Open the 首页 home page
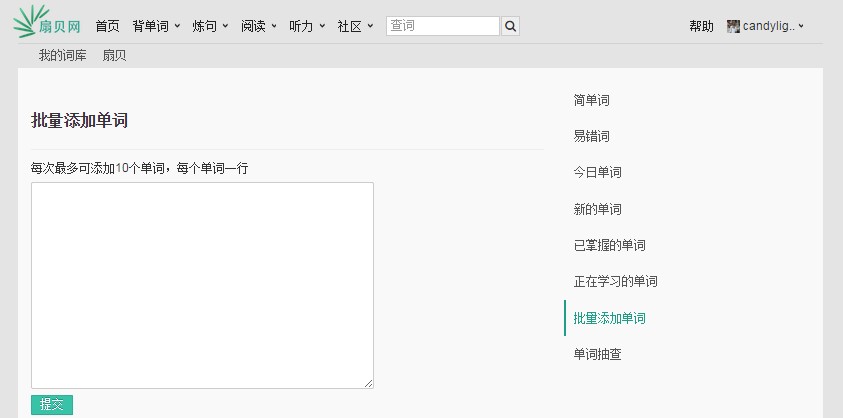Image resolution: width=843 pixels, height=418 pixels. point(107,26)
